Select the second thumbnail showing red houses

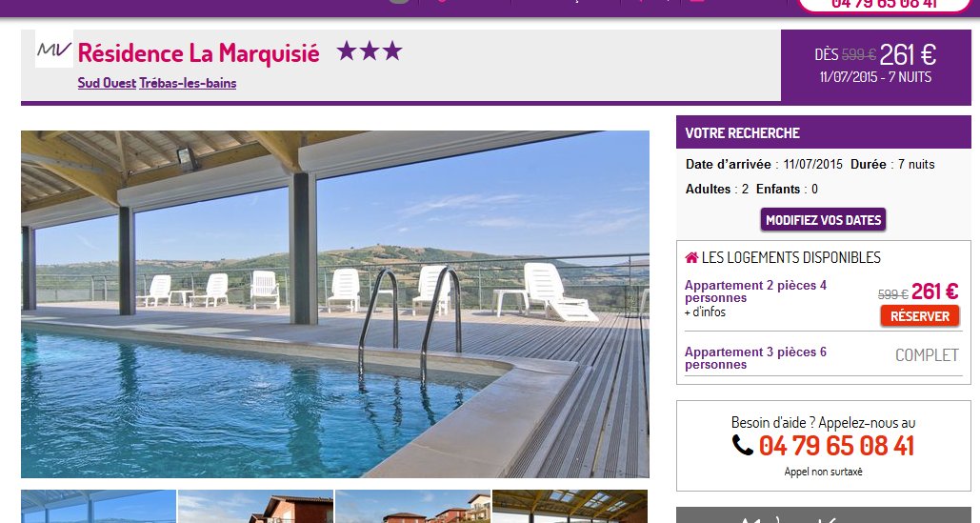click(255, 507)
